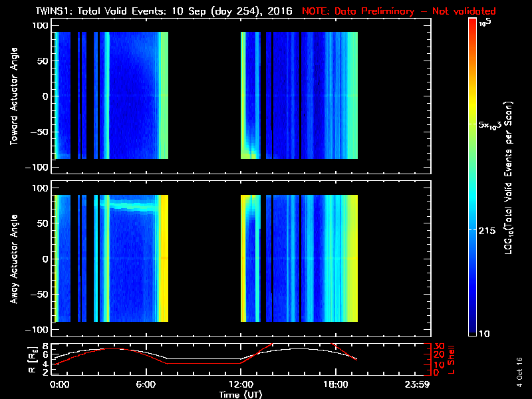Image resolution: width=532 pixels, height=399 pixels.
Task: Click the colorbar '5x10^3' label
Action: [x=489, y=124]
